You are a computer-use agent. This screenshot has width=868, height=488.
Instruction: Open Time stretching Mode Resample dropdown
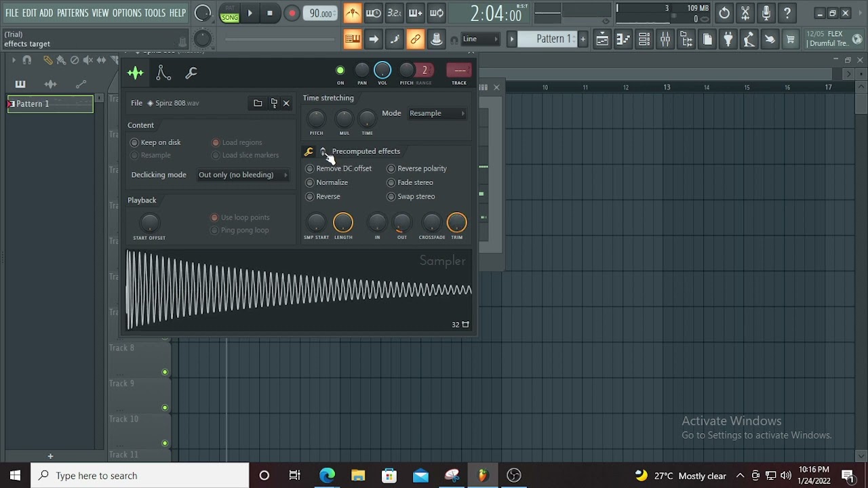[437, 113]
